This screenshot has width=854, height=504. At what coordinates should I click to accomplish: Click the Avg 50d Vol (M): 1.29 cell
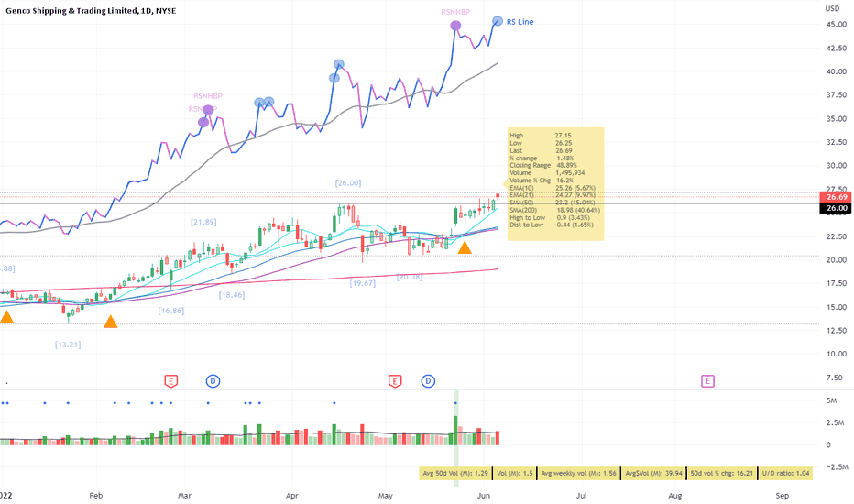(x=455, y=473)
